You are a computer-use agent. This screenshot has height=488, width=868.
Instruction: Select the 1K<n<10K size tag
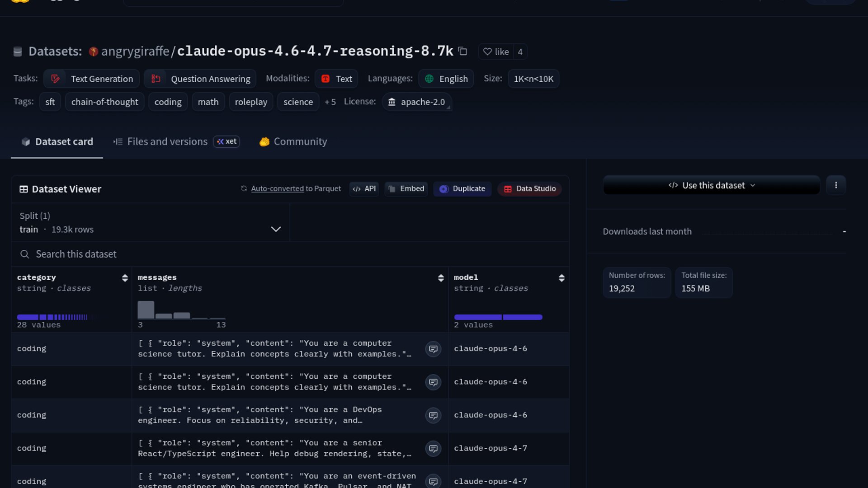point(533,79)
